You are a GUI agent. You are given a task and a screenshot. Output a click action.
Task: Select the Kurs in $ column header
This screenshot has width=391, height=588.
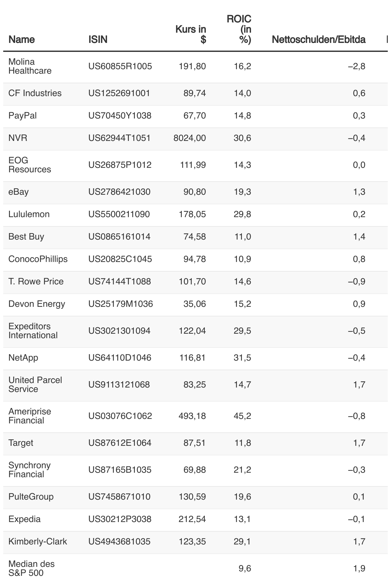(191, 34)
